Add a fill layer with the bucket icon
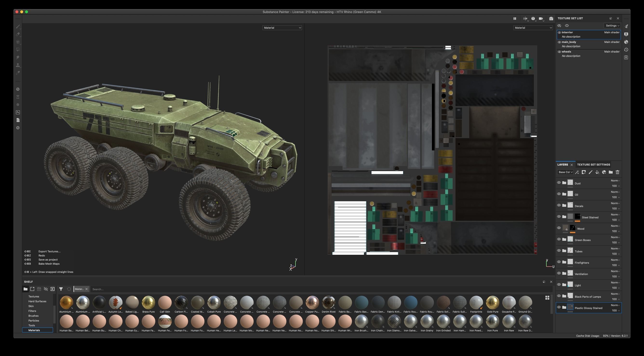644x356 pixels. click(597, 172)
